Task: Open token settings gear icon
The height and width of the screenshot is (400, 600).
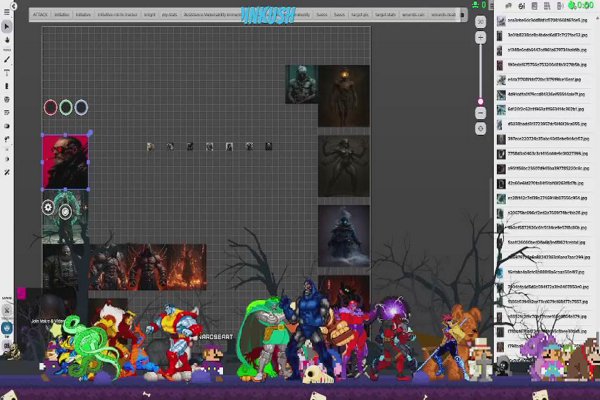Action: point(48,207)
